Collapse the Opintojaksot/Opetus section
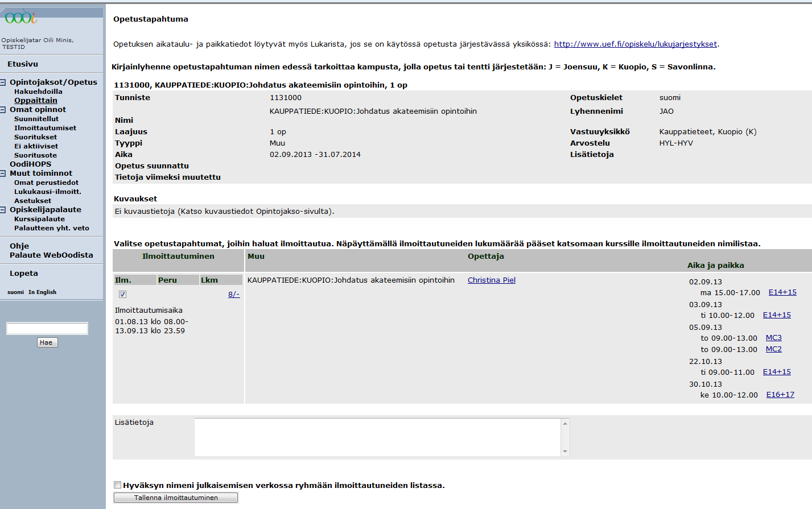 click(x=3, y=82)
